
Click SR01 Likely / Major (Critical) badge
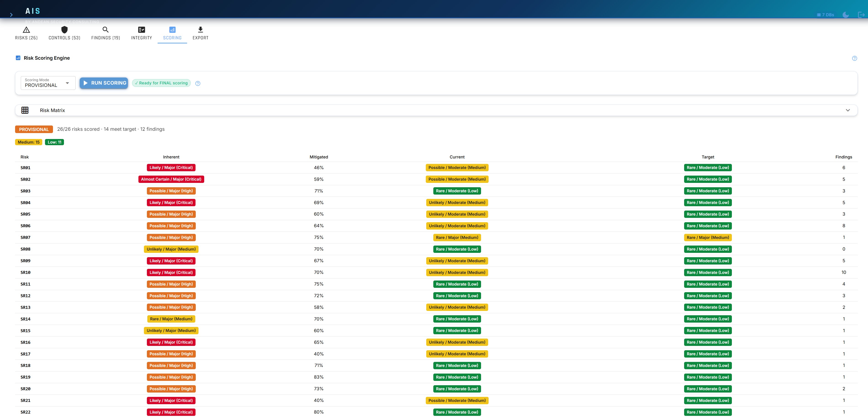(171, 168)
